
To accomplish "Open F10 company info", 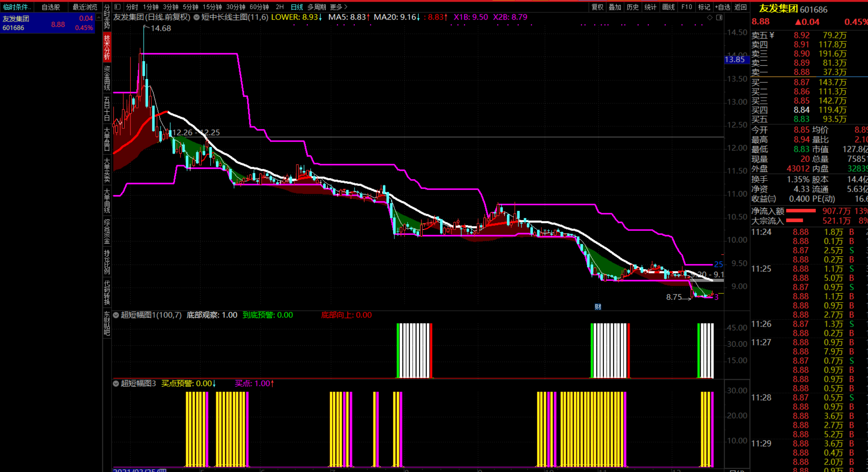I will click(x=686, y=7).
